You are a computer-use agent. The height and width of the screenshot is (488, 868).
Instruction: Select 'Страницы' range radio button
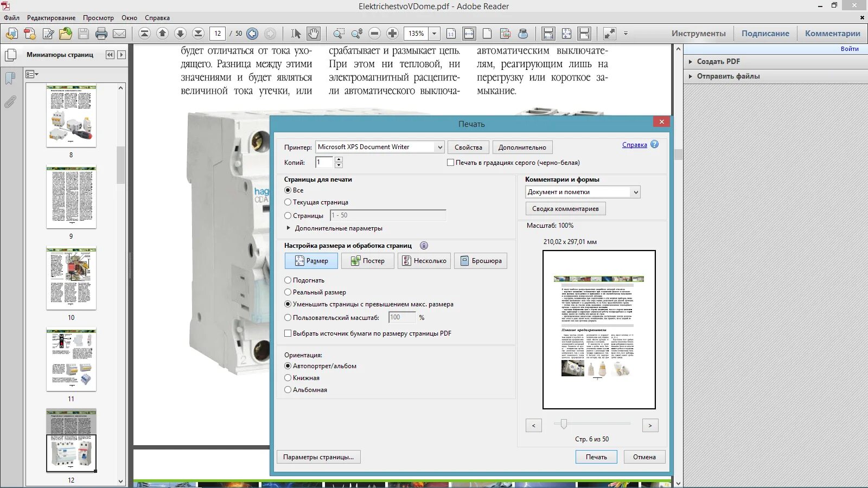[x=288, y=216]
